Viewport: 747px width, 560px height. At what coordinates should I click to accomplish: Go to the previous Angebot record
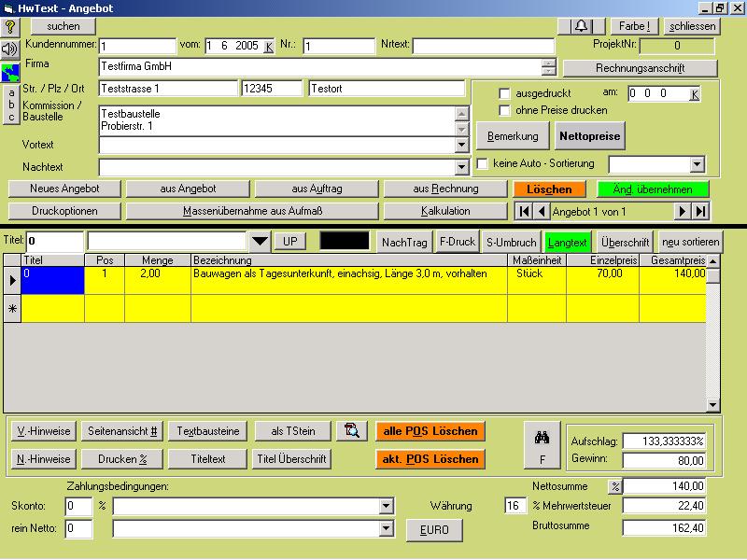click(542, 212)
